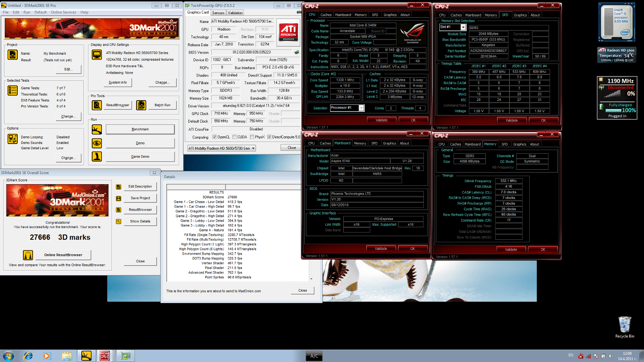Click the System Info button
Viewport: 644px width, 362px height.
[x=118, y=82]
